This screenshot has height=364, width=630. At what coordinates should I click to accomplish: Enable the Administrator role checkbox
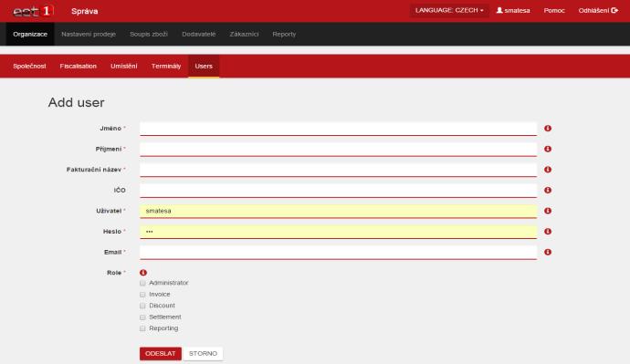tap(142, 283)
